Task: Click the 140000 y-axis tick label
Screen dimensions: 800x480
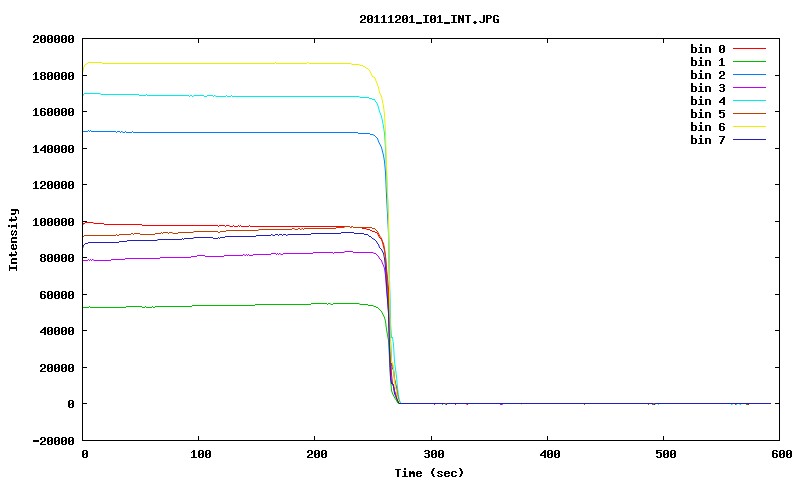Action: (x=53, y=149)
